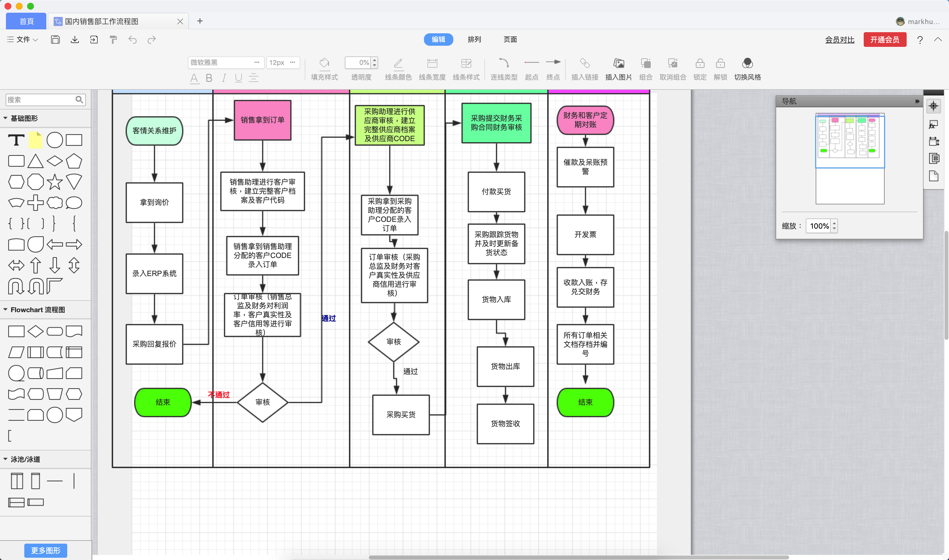949x560 pixels.
Task: Select the vertical swimlane shape
Action: 36,481
